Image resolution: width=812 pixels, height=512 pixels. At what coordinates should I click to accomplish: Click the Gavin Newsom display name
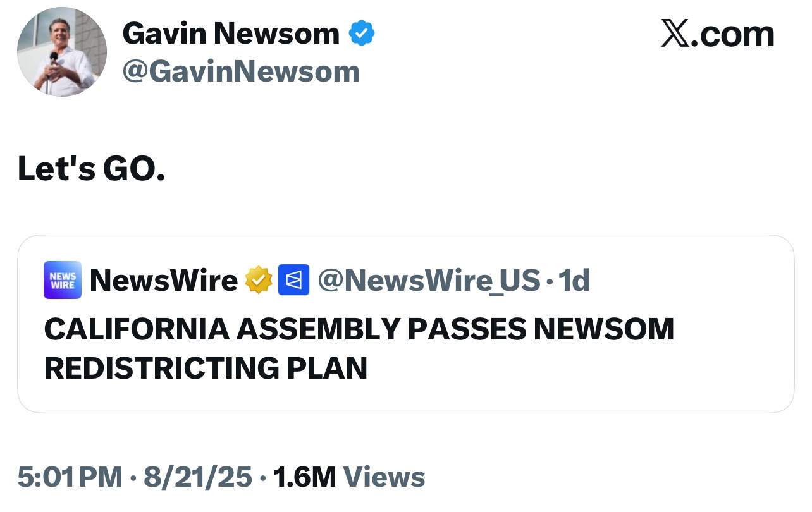[231, 33]
